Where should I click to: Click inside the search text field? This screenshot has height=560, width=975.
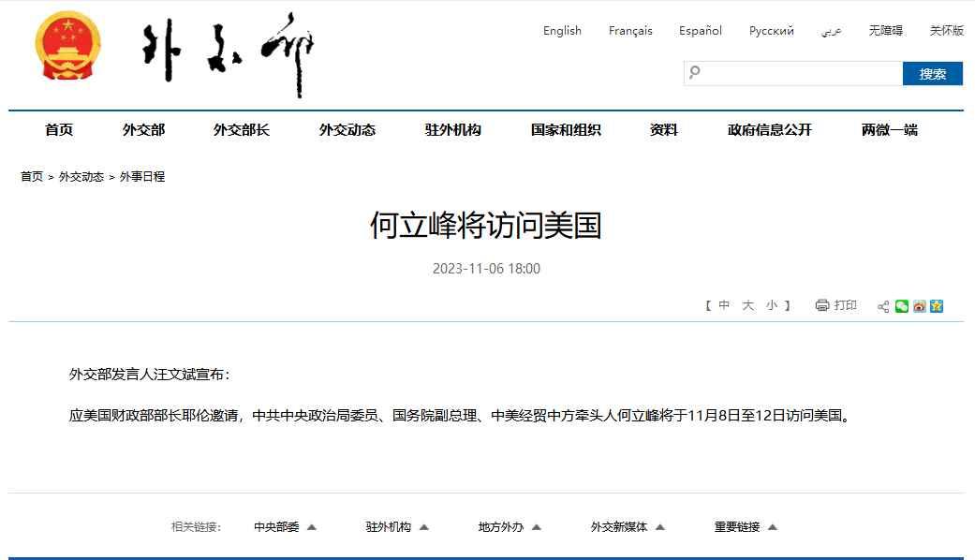click(801, 73)
